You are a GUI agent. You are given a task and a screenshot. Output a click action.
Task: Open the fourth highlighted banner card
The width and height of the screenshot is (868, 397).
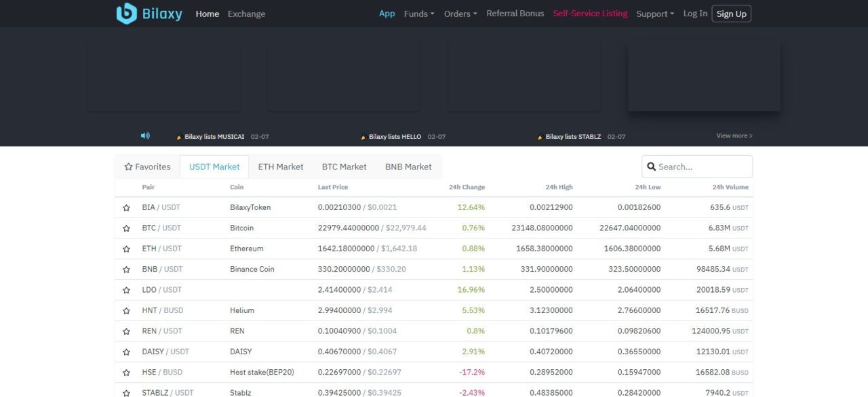click(x=704, y=76)
